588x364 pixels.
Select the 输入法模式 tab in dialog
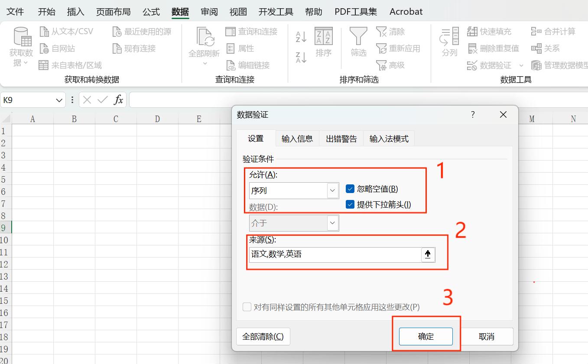(389, 139)
